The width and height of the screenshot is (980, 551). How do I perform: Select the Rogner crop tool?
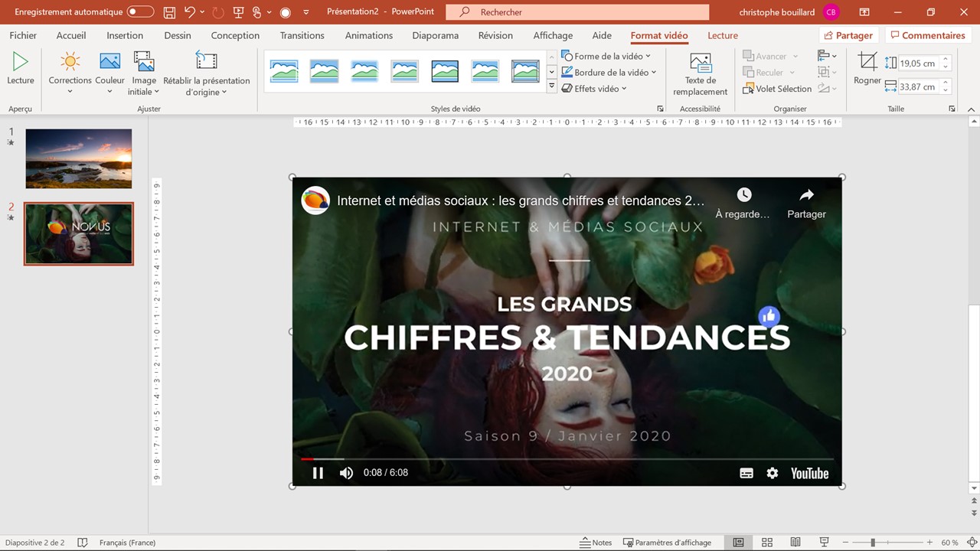[x=867, y=68]
